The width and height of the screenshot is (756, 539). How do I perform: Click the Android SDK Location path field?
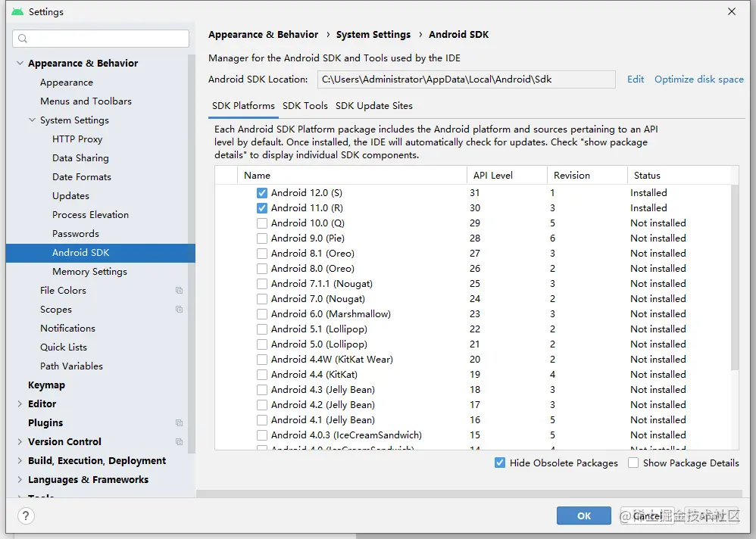[466, 79]
